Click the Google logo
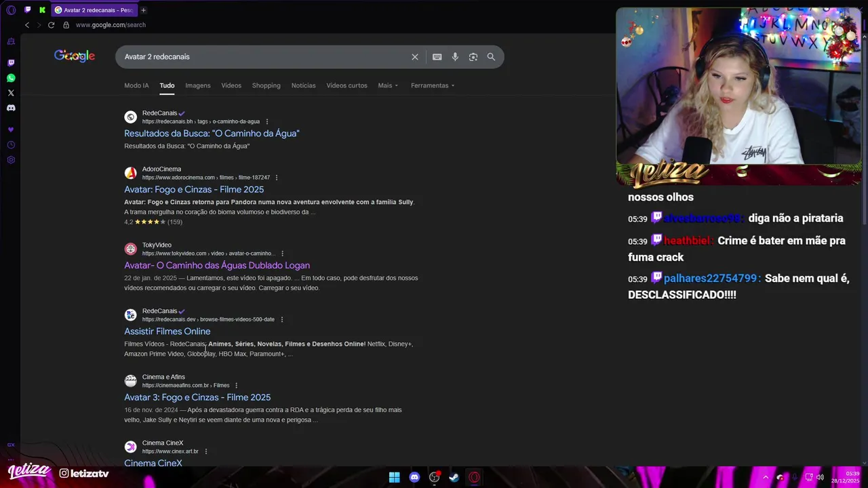 [x=75, y=56]
